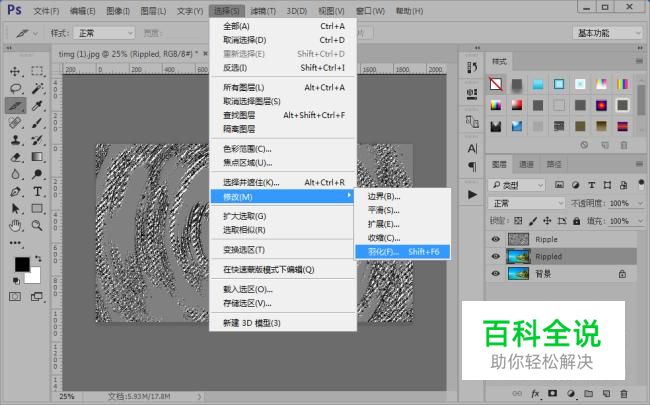Select the Path Selection tool
This screenshot has height=405, width=650.
point(15,209)
